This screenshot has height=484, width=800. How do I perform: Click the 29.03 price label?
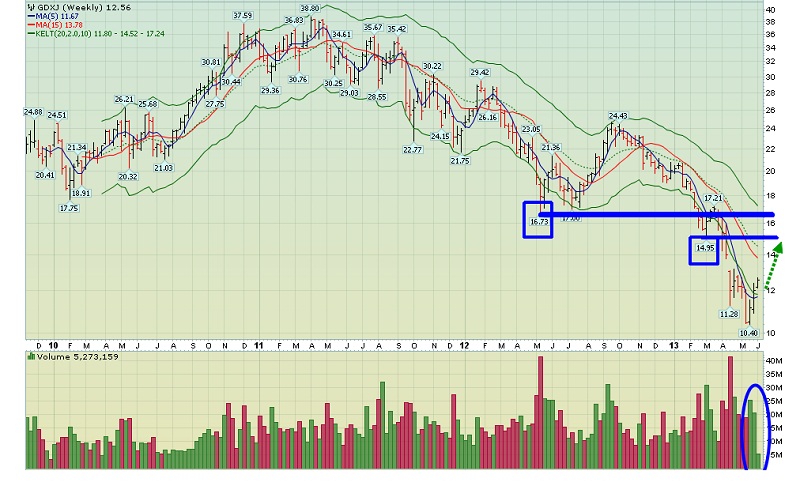click(349, 93)
